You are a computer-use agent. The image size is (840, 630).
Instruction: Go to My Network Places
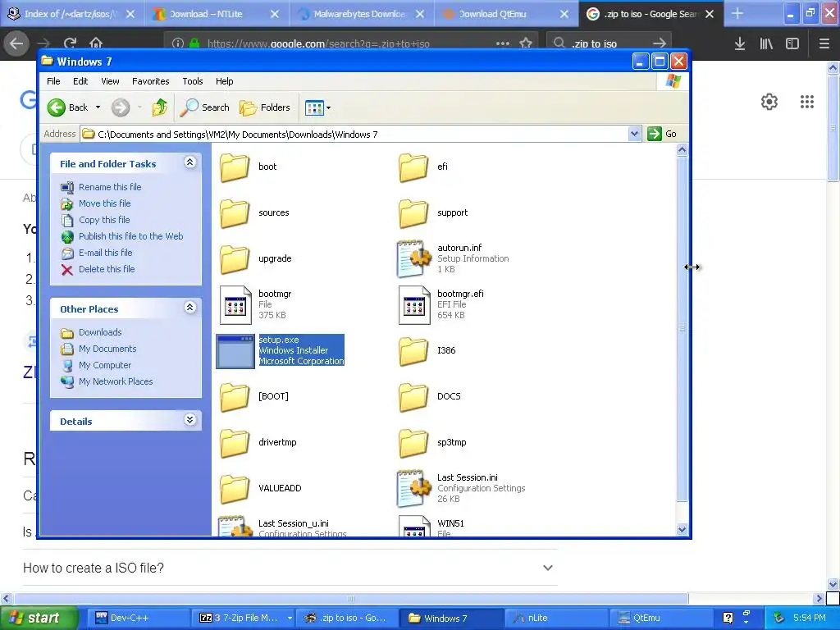pos(116,382)
